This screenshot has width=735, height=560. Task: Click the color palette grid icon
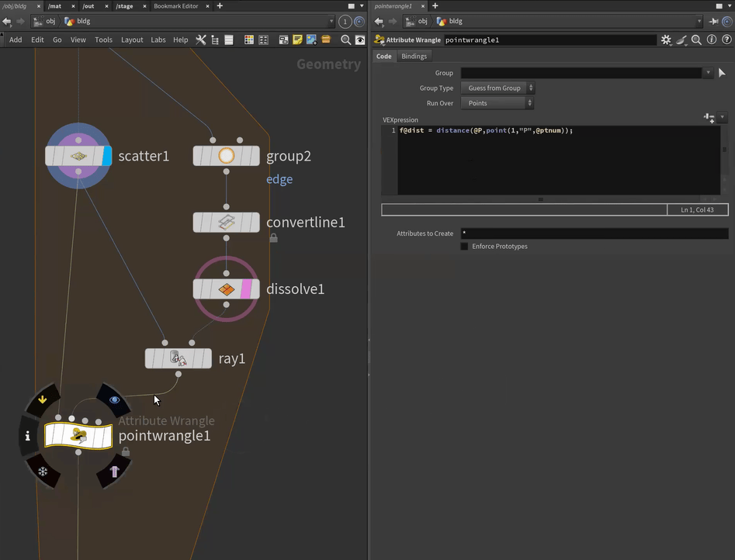(249, 40)
